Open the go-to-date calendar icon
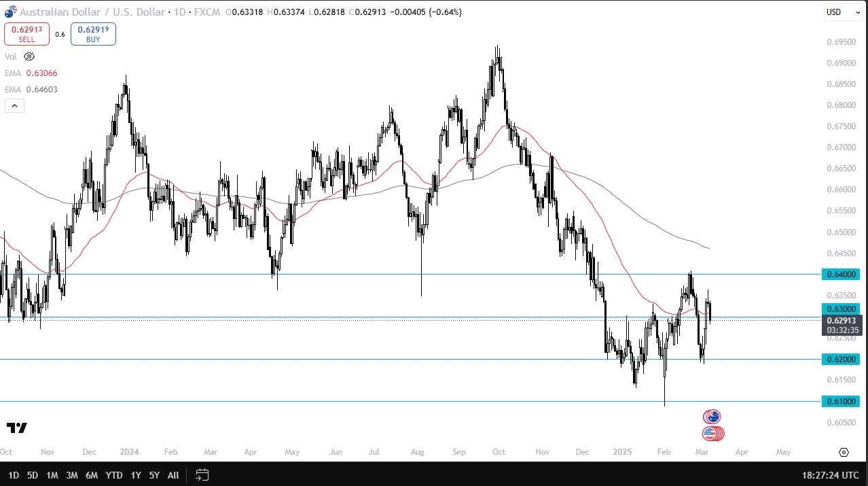 [202, 475]
